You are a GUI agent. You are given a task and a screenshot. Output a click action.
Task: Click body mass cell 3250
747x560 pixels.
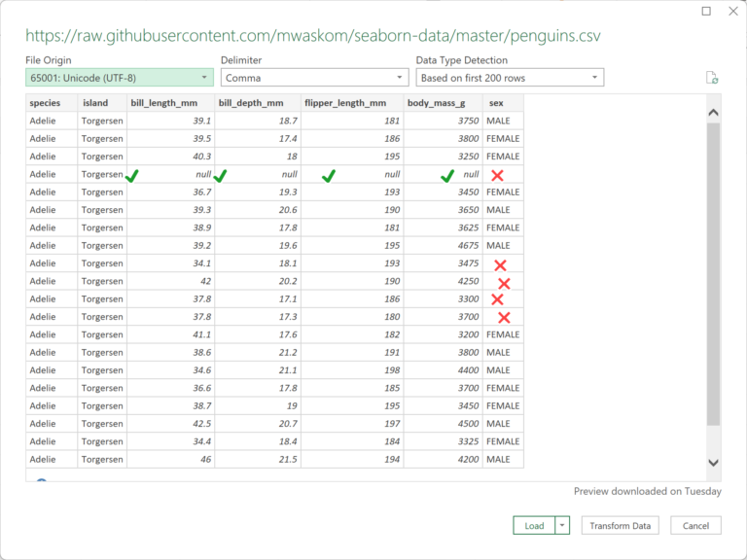[x=444, y=157]
